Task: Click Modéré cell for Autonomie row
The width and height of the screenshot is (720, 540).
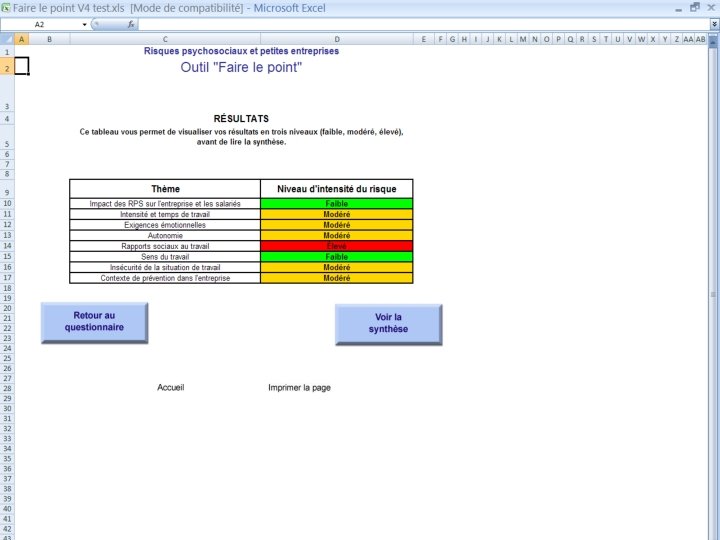Action: click(x=337, y=235)
